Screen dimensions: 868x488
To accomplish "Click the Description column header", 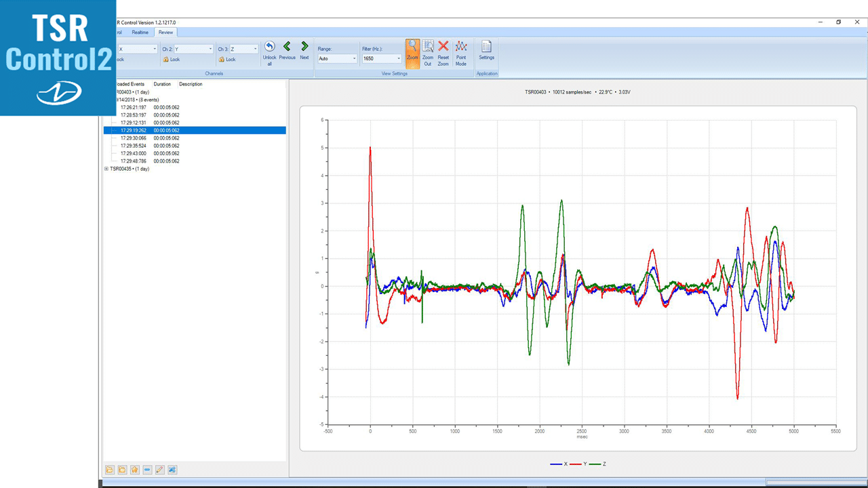I will click(x=191, y=84).
